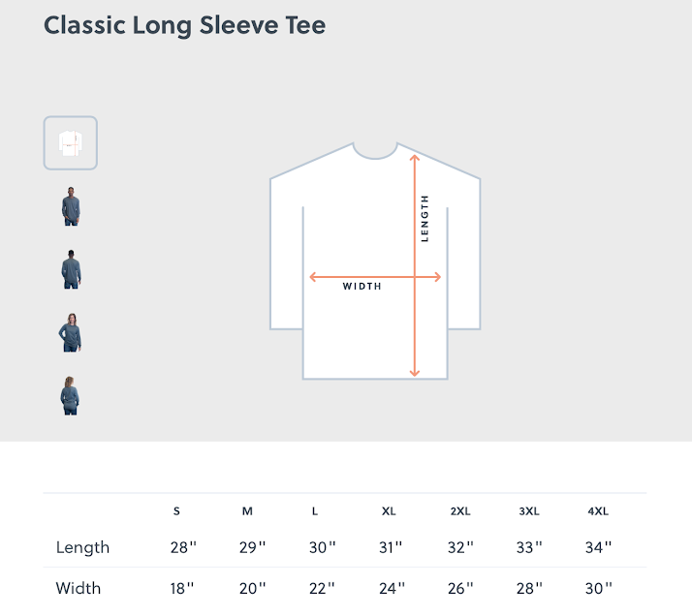Select the size diagram thumbnail
Image resolution: width=692 pixels, height=616 pixels.
click(x=70, y=143)
